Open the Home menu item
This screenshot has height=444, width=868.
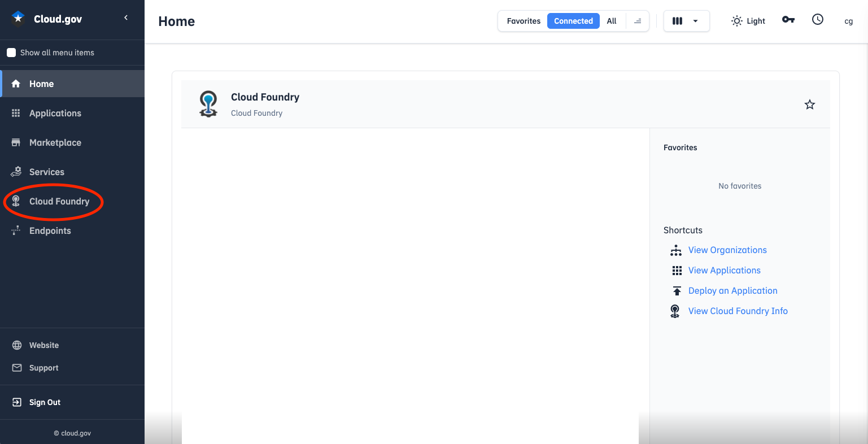(x=72, y=84)
